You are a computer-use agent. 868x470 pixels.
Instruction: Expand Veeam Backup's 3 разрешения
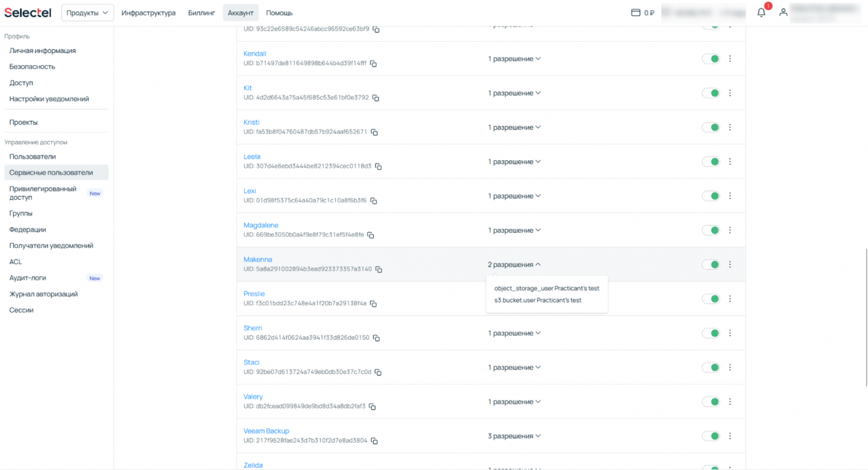[514, 436]
